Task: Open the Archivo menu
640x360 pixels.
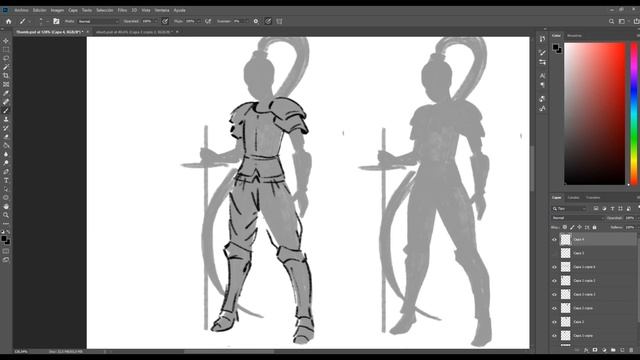Action: (21, 10)
